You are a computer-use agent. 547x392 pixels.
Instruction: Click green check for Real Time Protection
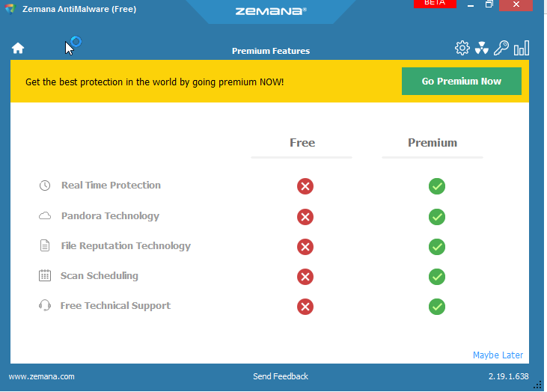tap(437, 186)
